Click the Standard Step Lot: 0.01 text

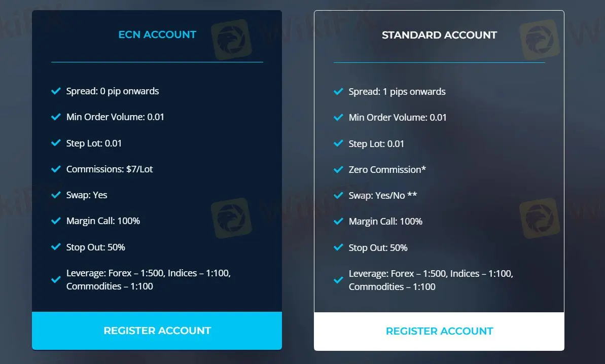click(x=376, y=144)
